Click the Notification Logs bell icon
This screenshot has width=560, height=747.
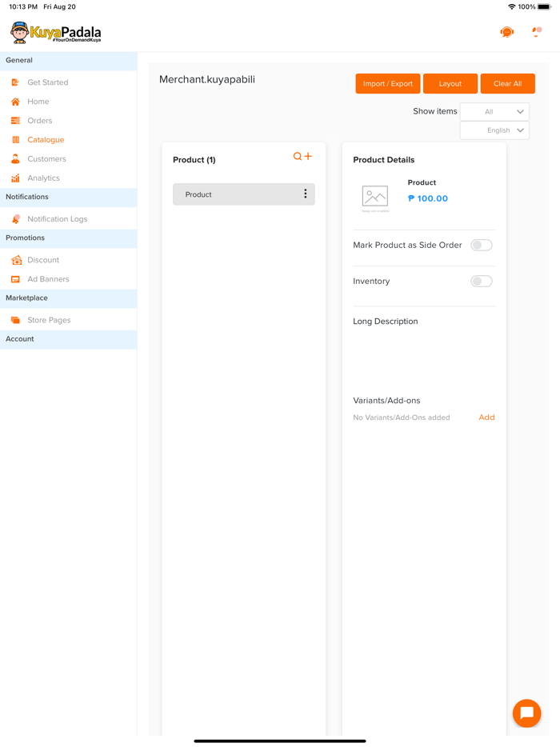pyautogui.click(x=15, y=218)
